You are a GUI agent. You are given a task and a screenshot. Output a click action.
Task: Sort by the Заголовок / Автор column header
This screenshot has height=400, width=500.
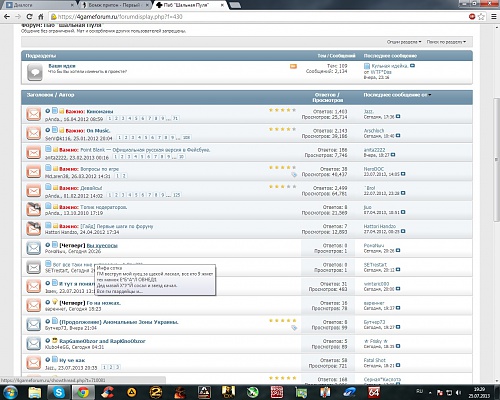point(50,95)
